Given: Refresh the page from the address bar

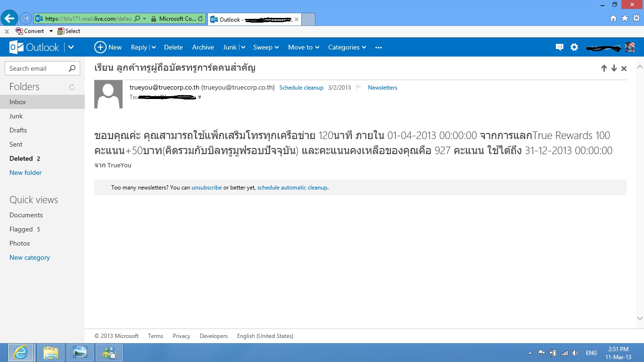Looking at the screenshot, I should point(201,19).
